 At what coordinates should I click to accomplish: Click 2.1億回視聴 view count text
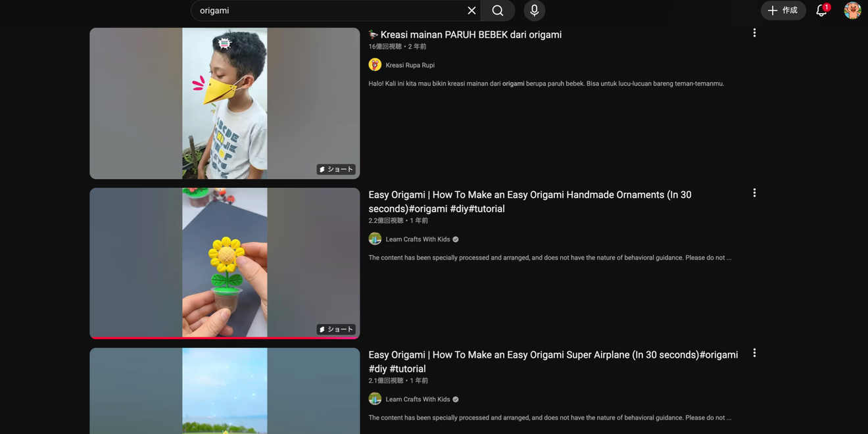[386, 381]
